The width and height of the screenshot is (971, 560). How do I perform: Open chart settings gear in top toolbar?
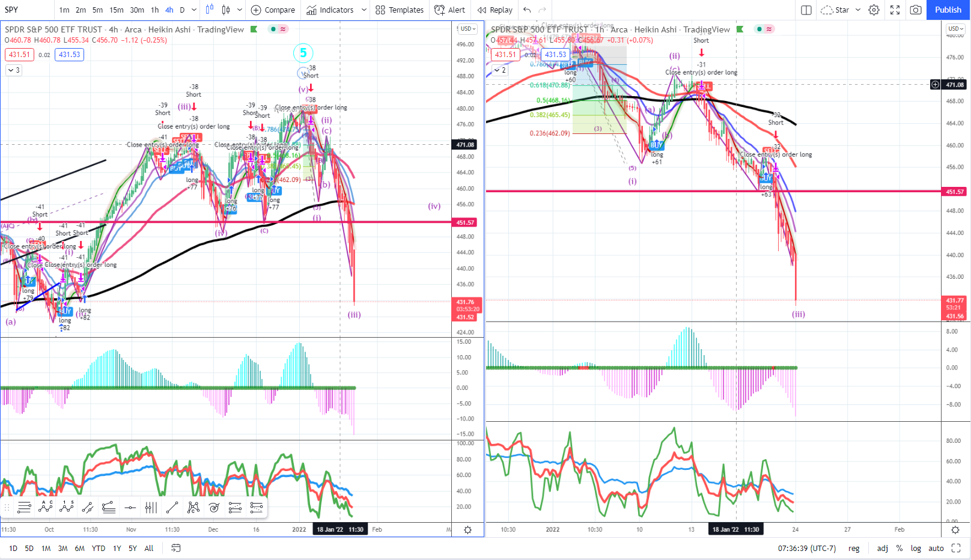coord(874,10)
